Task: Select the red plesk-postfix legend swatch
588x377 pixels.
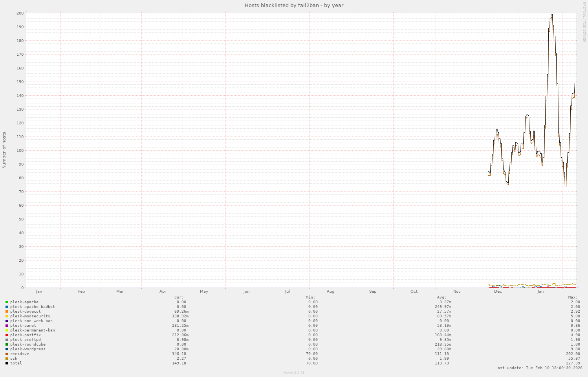Action: point(7,335)
